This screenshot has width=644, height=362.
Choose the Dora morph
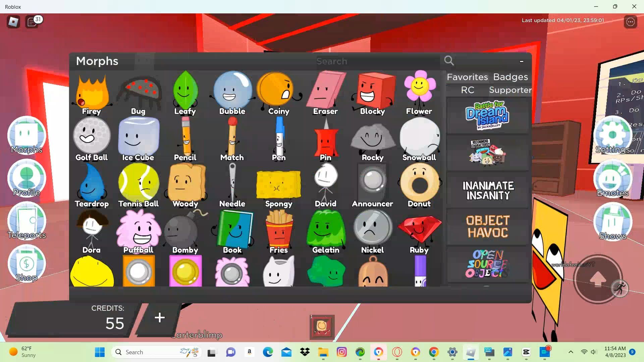tap(92, 232)
